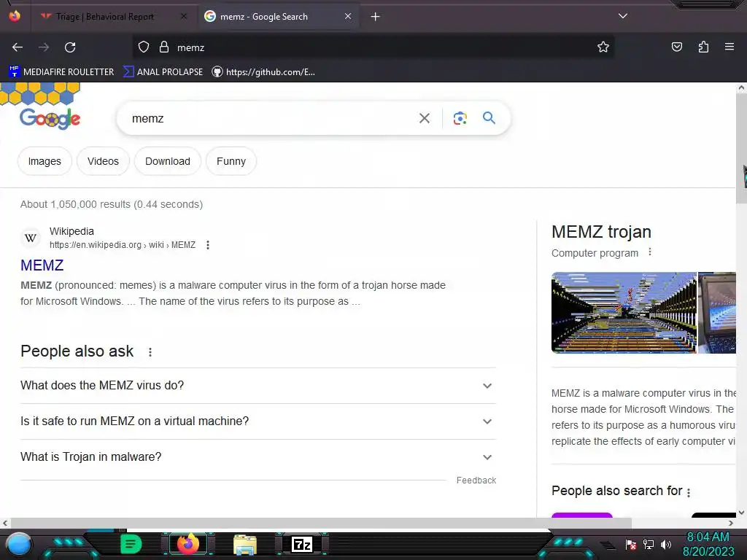Viewport: 747px width, 560px height.
Task: Open the laptop photo thumbnail
Action: pyautogui.click(x=717, y=313)
